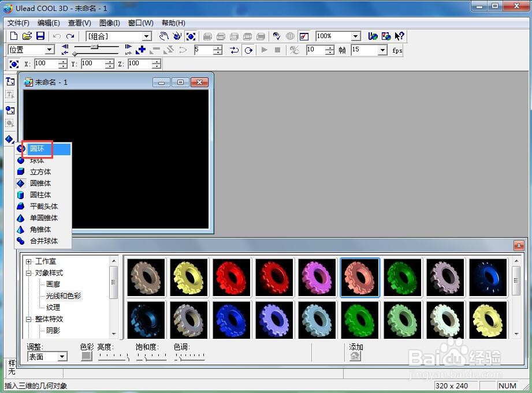Image resolution: width=532 pixels, height=393 pixels.
Task: Click the Y size input field
Action: 93,63
